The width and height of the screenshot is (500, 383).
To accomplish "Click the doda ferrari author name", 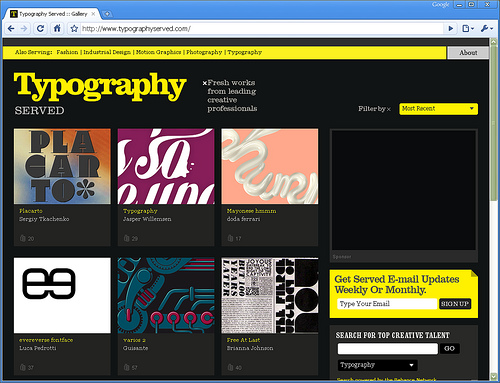I will tap(243, 219).
